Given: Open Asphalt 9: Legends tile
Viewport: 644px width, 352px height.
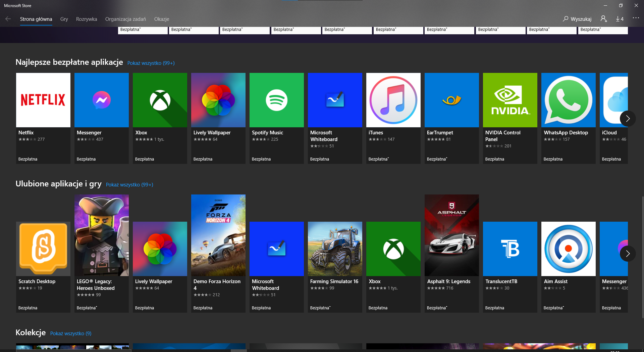Looking at the screenshot, I should tap(452, 254).
